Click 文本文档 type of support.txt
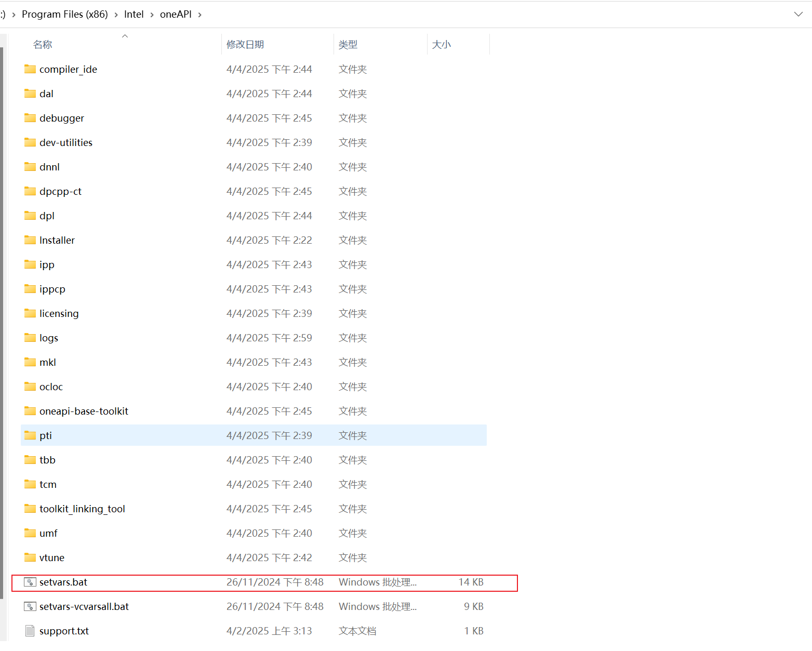The image size is (812, 651). coord(357,631)
